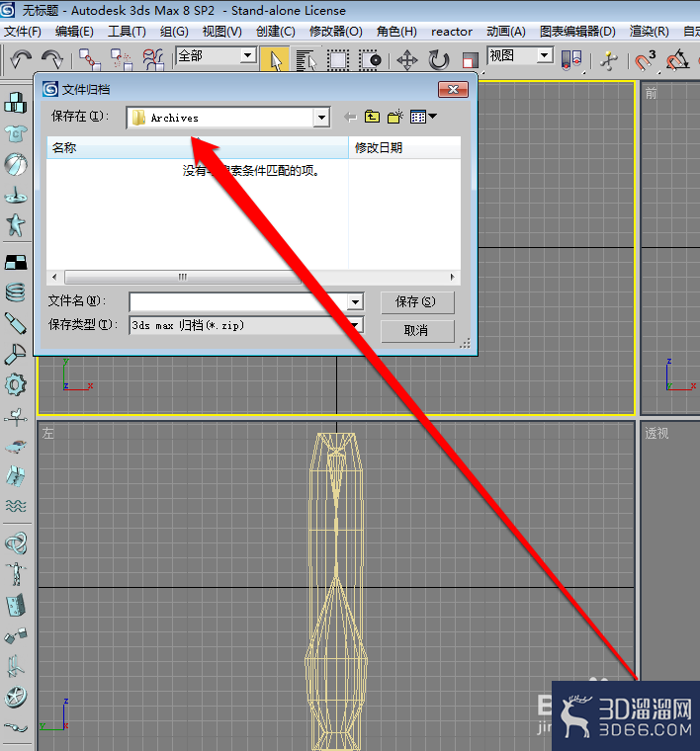Screen dimensions: 700x751
Task: Click the 文件名 input field
Action: pos(238,301)
